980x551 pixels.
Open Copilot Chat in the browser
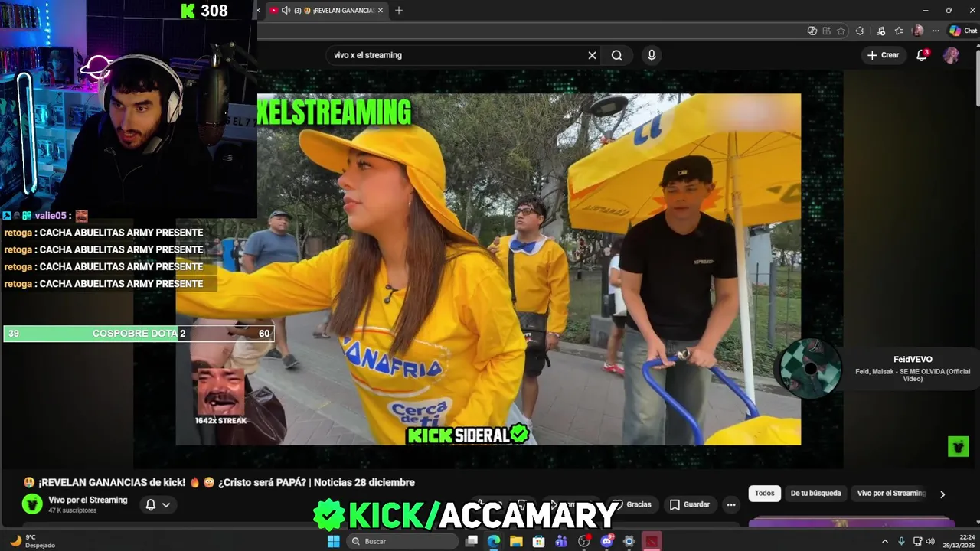coord(963,31)
